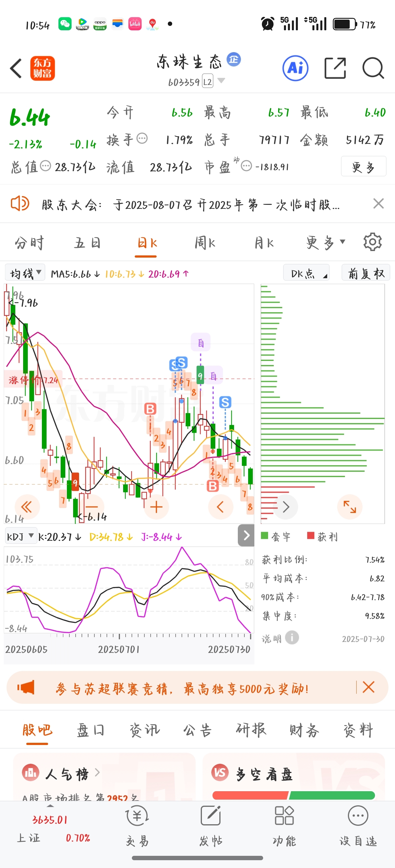Close the 苏超联赛竞猜 promo banner

point(368,687)
